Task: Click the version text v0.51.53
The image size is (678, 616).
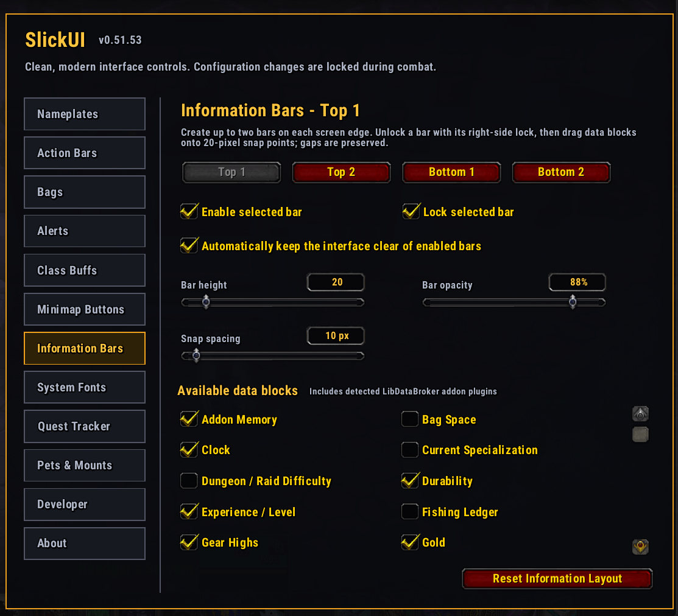Action: [x=120, y=40]
